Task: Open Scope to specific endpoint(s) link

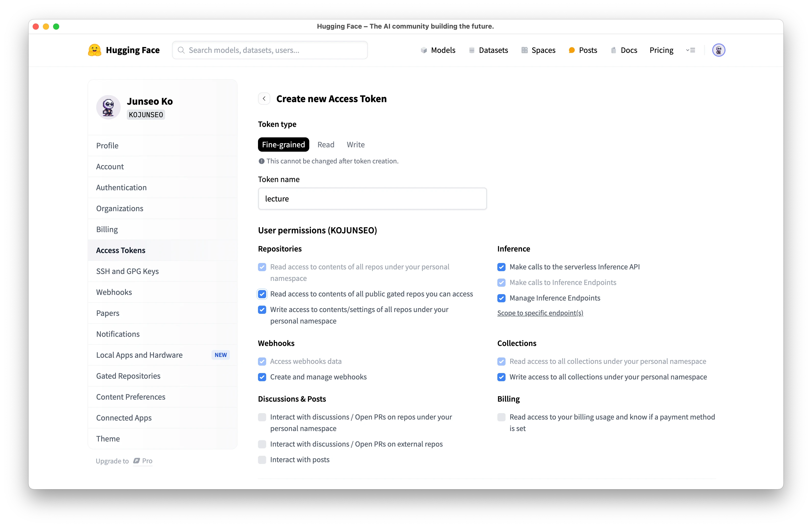Action: 540,313
